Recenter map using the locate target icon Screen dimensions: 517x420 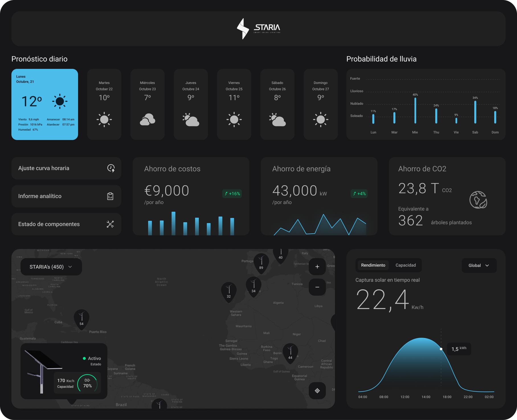click(317, 391)
